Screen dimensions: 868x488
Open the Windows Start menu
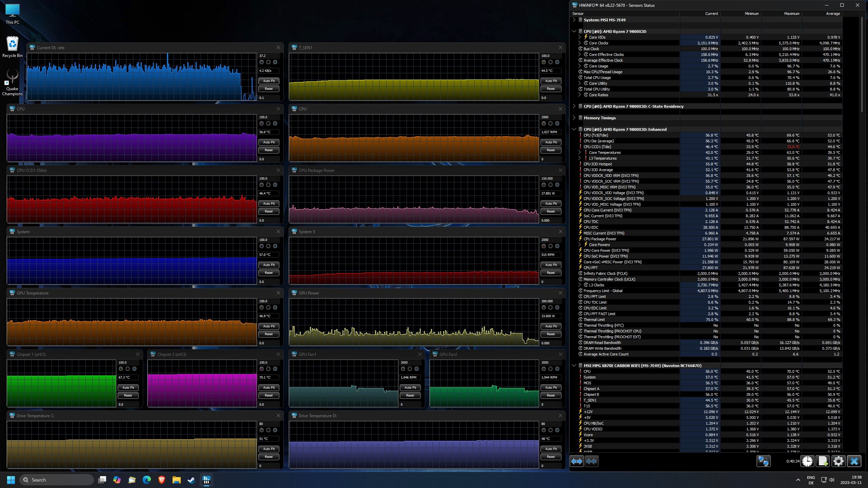11,480
